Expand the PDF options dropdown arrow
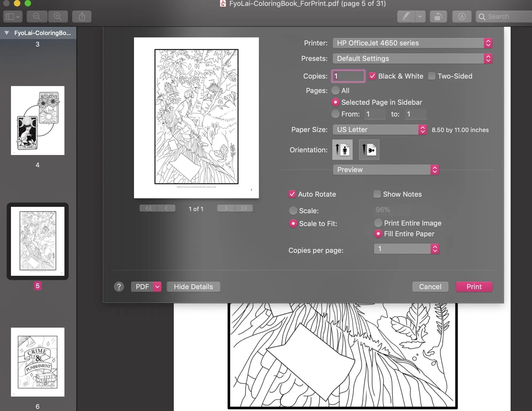The height and width of the screenshot is (411, 532). pyautogui.click(x=157, y=287)
